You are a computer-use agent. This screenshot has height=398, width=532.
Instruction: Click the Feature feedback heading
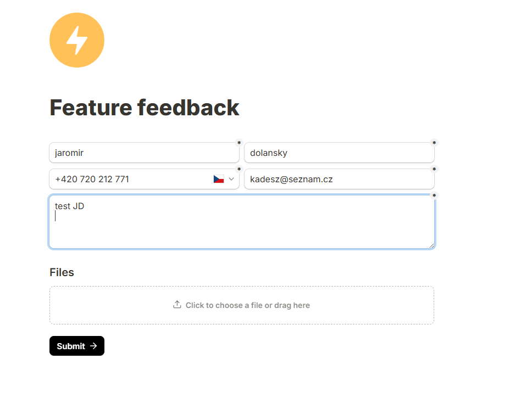tap(145, 108)
